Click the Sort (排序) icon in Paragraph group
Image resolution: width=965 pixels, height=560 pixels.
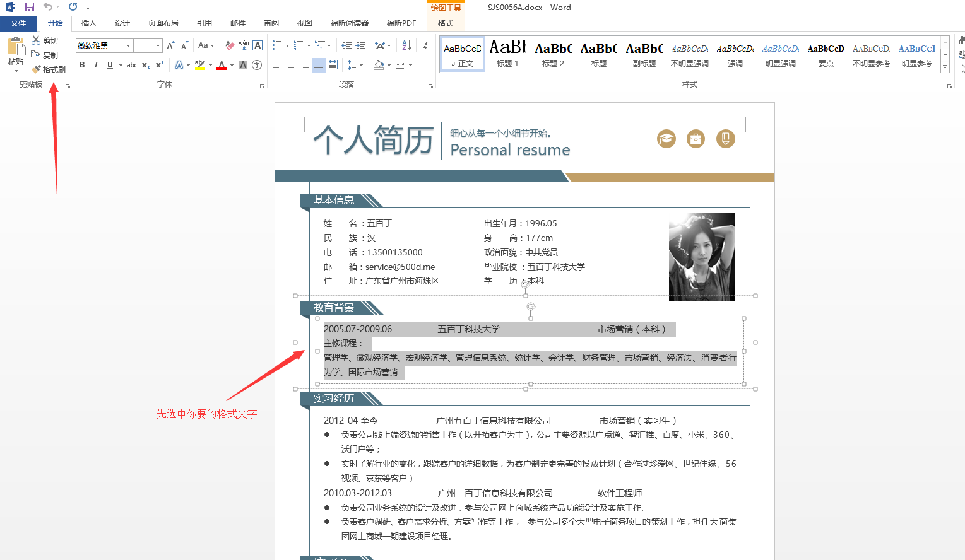pyautogui.click(x=406, y=45)
